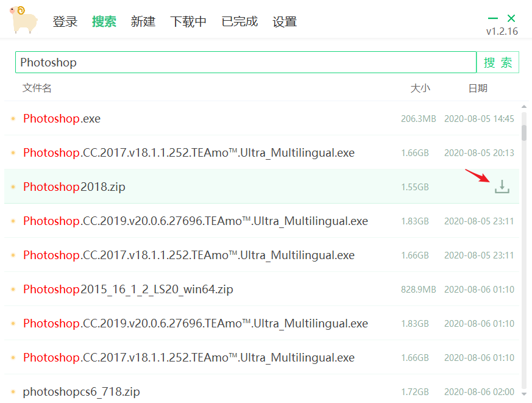Select the Photoshop.exe result row
532x403 pixels.
pos(261,118)
